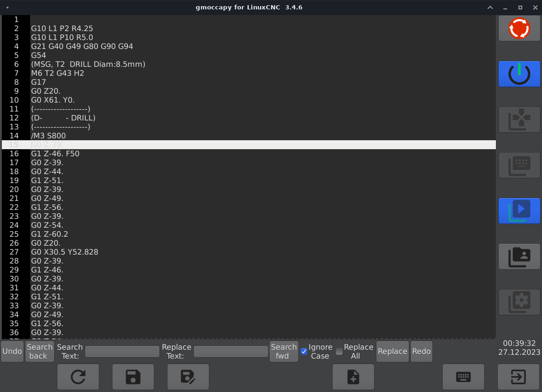Roll up the window with title-bar arrow
Viewport: 542px width, 392px height.
pos(490,8)
